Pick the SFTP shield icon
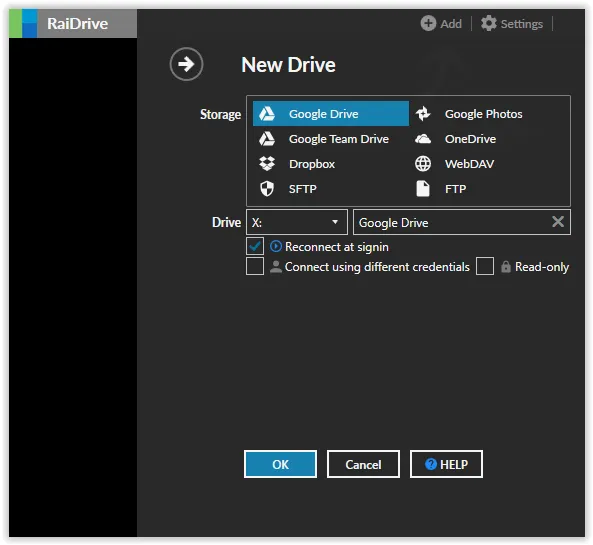This screenshot has width=593, height=545. coord(267,189)
